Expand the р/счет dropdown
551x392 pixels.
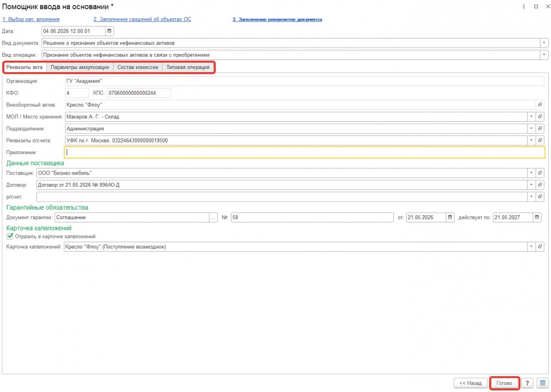tap(531, 197)
